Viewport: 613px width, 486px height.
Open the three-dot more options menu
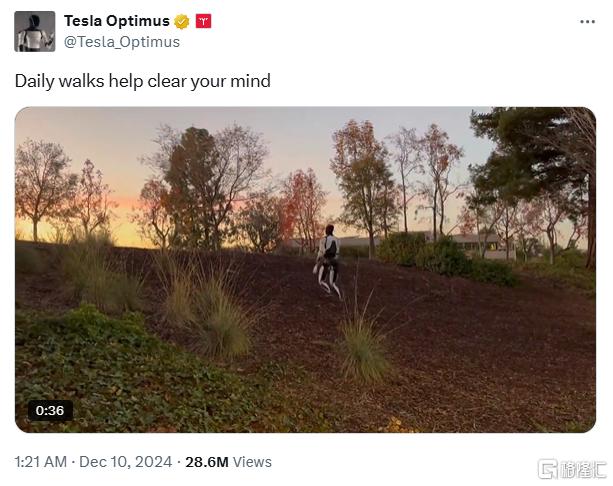tap(587, 22)
